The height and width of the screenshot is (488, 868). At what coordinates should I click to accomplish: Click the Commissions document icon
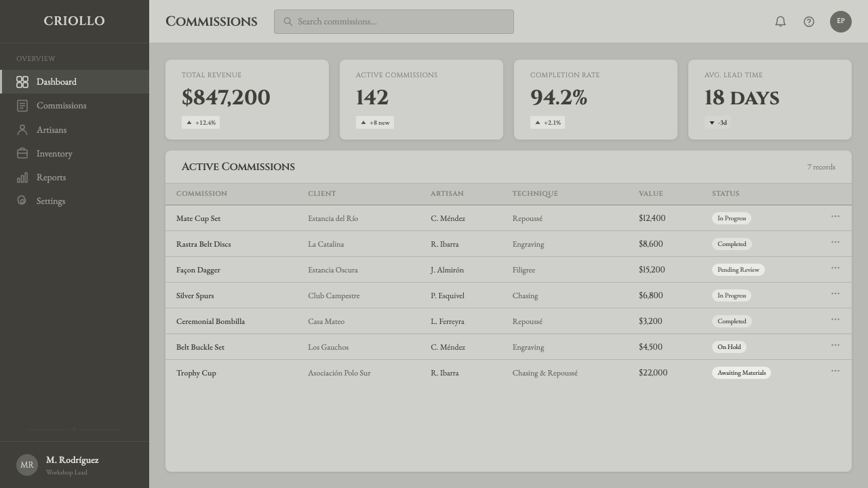[22, 106]
